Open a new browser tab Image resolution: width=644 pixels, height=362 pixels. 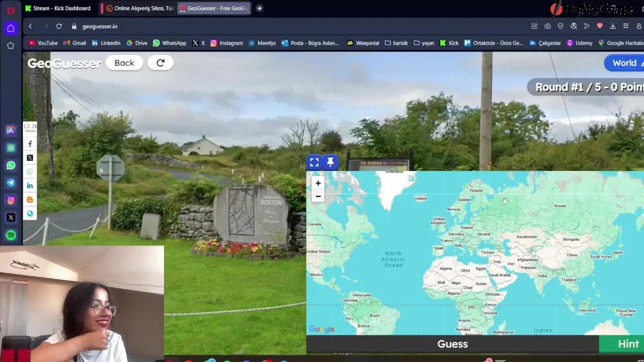[x=259, y=8]
